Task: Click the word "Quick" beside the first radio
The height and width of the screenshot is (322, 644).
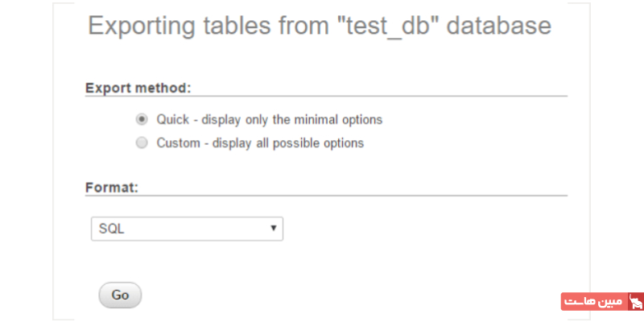Action: click(172, 120)
